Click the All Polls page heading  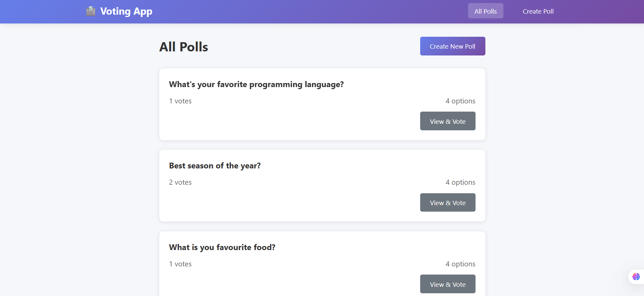click(183, 47)
